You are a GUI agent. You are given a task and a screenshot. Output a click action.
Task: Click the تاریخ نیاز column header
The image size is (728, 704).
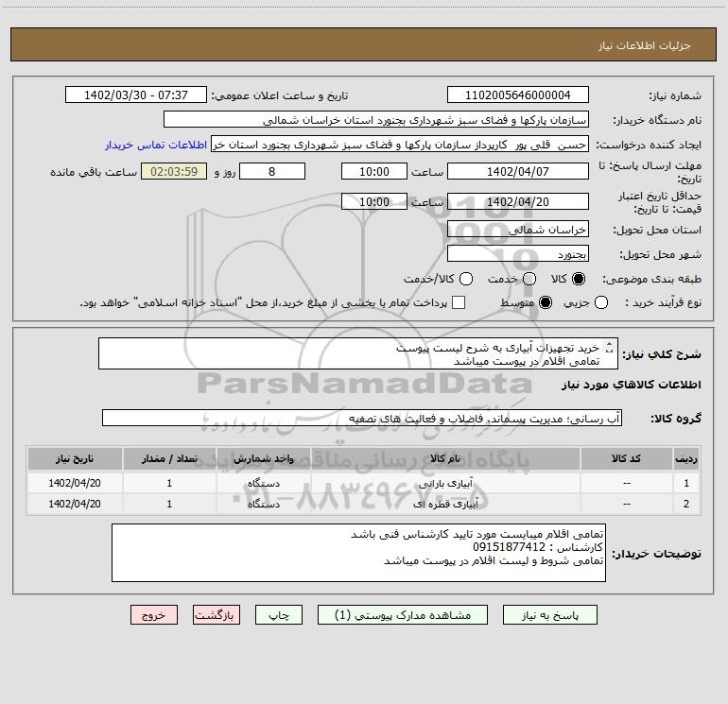click(75, 458)
